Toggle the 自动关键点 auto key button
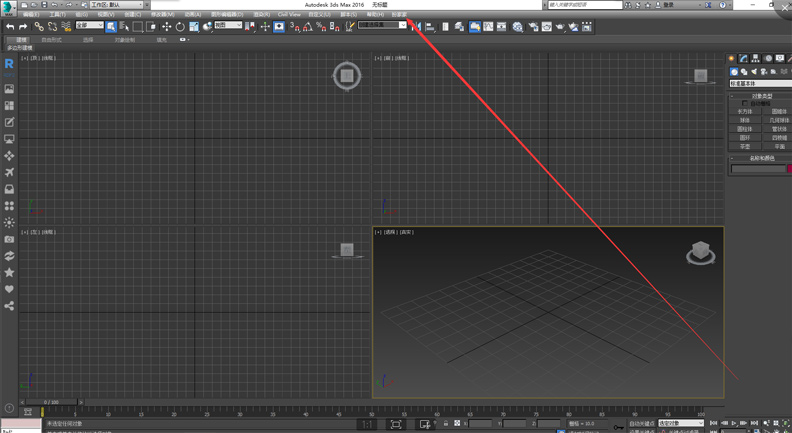This screenshot has width=792, height=433. [640, 424]
